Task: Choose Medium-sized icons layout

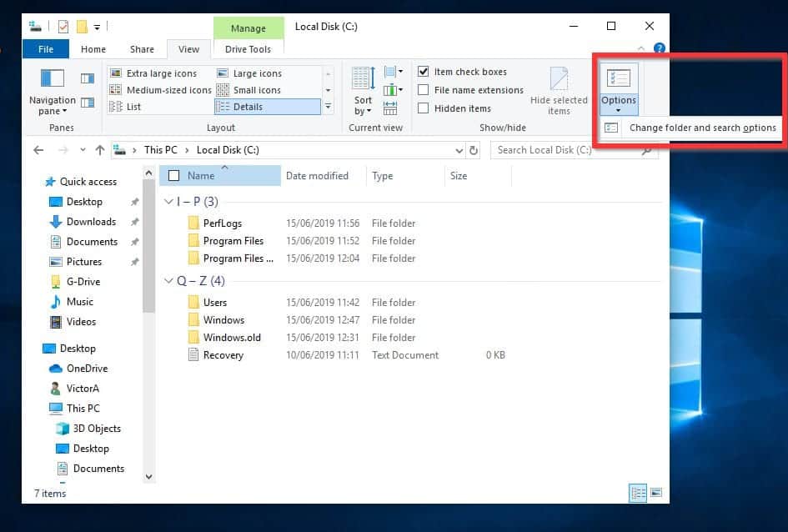Action: click(x=161, y=90)
